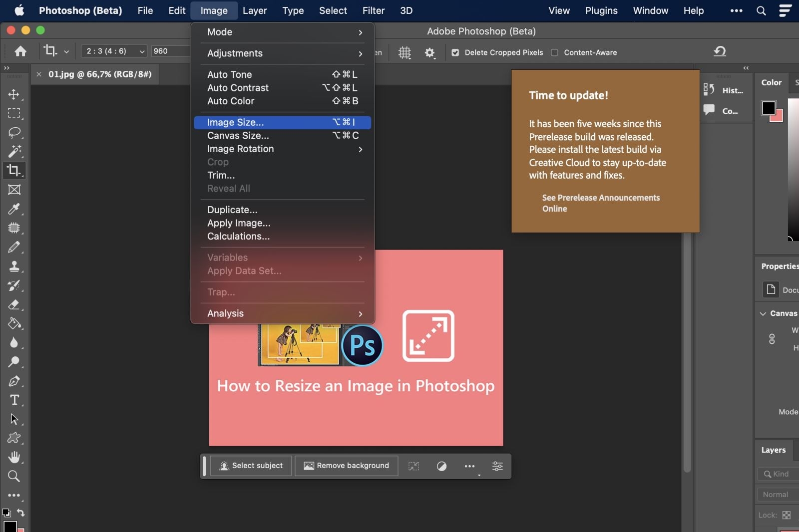
Task: Click the background color swatch in Color panel
Action: pyautogui.click(x=779, y=117)
